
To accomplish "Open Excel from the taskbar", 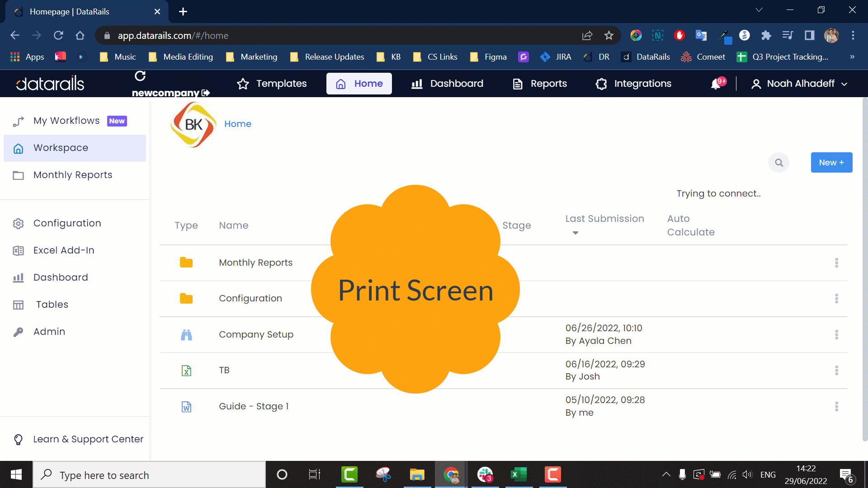I will point(519,474).
